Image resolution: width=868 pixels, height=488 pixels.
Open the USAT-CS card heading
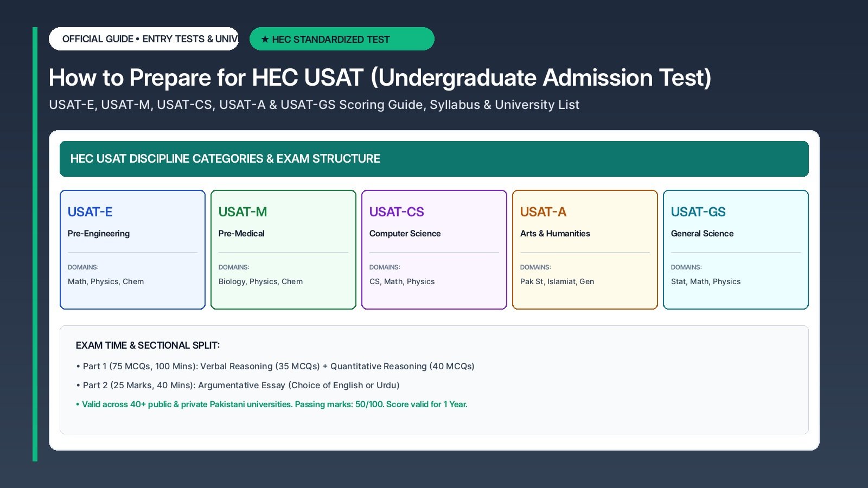[x=397, y=212]
